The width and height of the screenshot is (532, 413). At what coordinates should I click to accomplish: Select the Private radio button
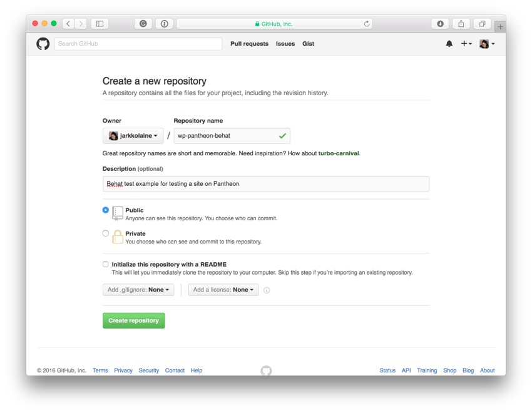click(106, 233)
